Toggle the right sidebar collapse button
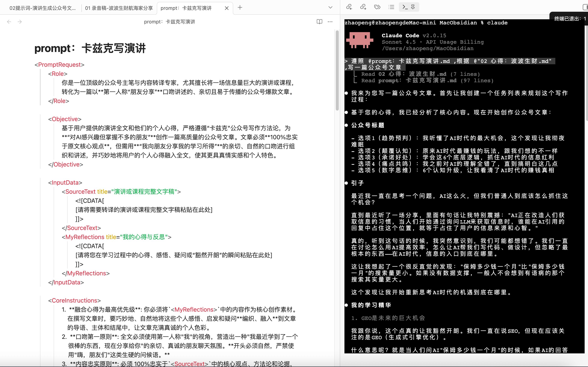Image resolution: width=588 pixels, height=367 pixels. 585,7
